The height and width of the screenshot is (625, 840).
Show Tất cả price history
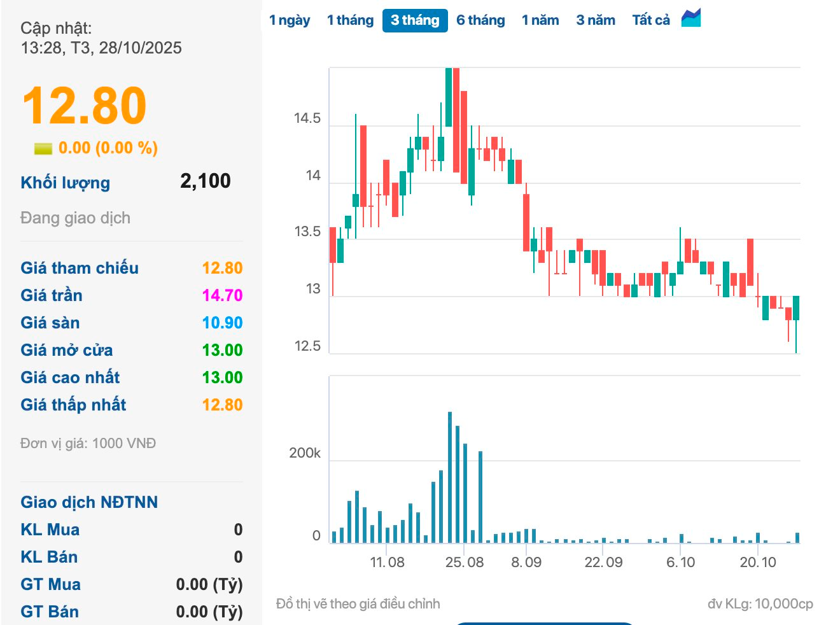pos(651,20)
